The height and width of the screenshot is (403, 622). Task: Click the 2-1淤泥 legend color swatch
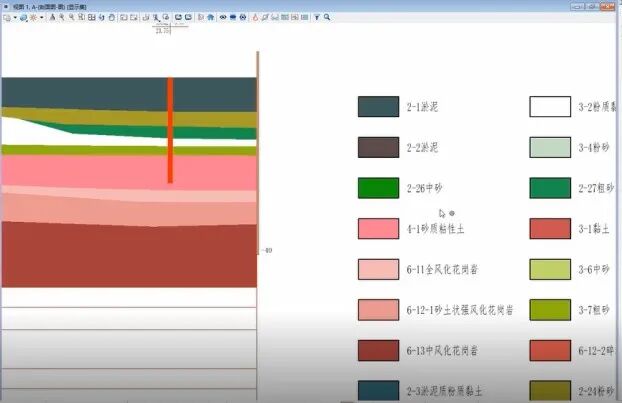[x=378, y=107]
